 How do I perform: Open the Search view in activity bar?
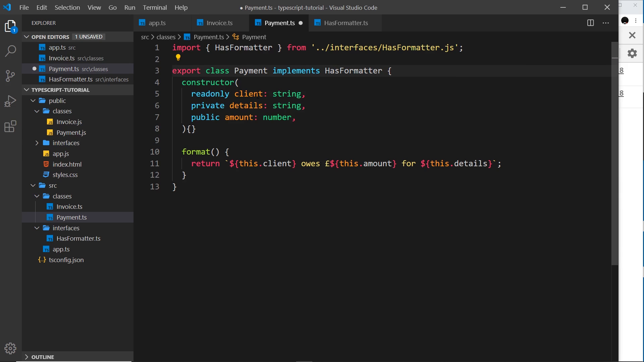(10, 51)
